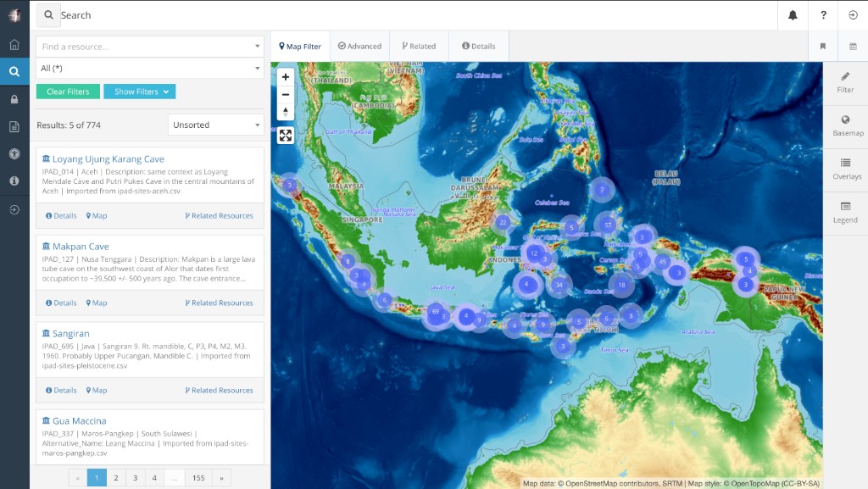Click the globe icon in sidebar
This screenshot has height=489, width=868.
[x=14, y=153]
